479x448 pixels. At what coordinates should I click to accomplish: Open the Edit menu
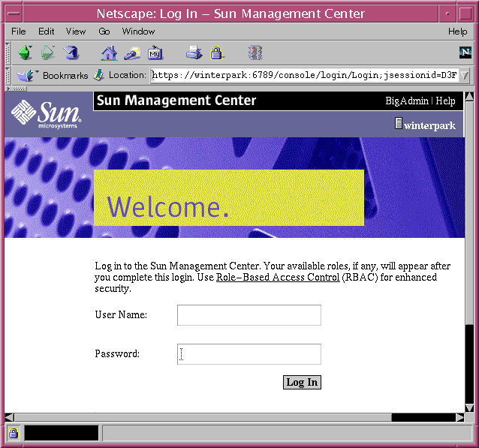[x=46, y=32]
